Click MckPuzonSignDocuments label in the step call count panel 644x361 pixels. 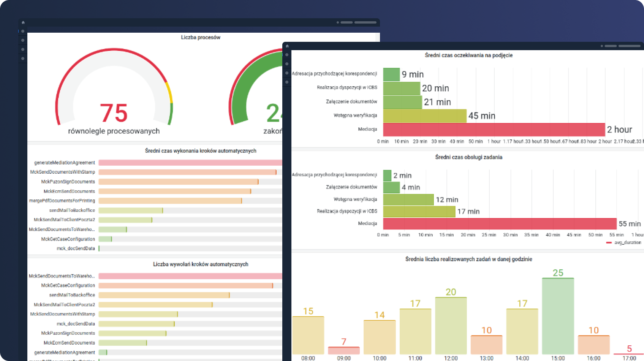coord(68,333)
